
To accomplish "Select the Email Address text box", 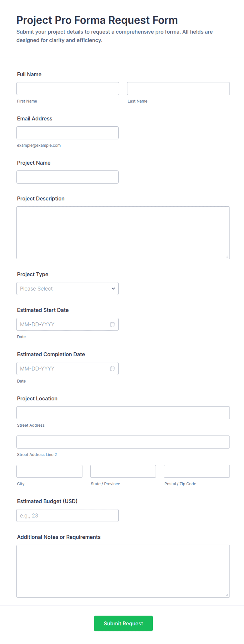I will [67, 133].
